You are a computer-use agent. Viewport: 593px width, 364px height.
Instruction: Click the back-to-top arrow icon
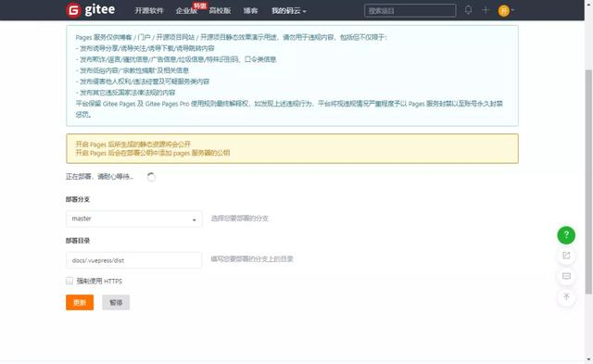[566, 296]
